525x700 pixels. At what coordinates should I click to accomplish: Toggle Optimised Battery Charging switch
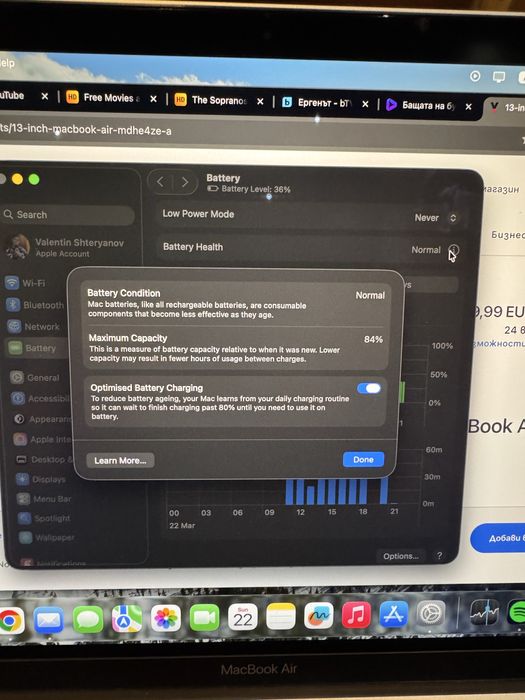[369, 388]
